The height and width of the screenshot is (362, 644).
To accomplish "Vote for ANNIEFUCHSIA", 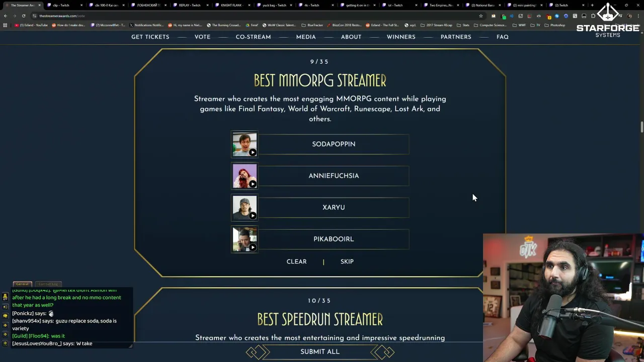I will (x=334, y=176).
